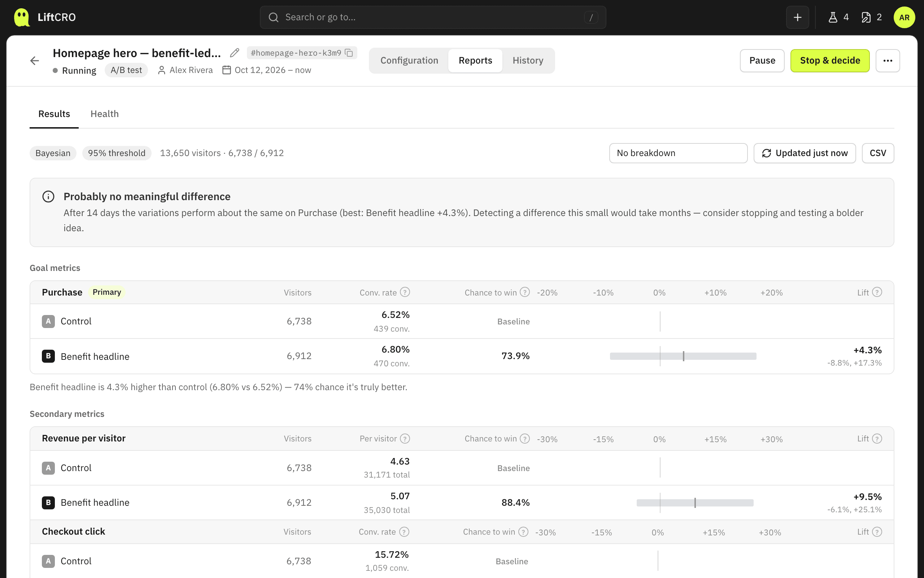Focus the Search or go to field
The image size is (924, 578).
433,17
